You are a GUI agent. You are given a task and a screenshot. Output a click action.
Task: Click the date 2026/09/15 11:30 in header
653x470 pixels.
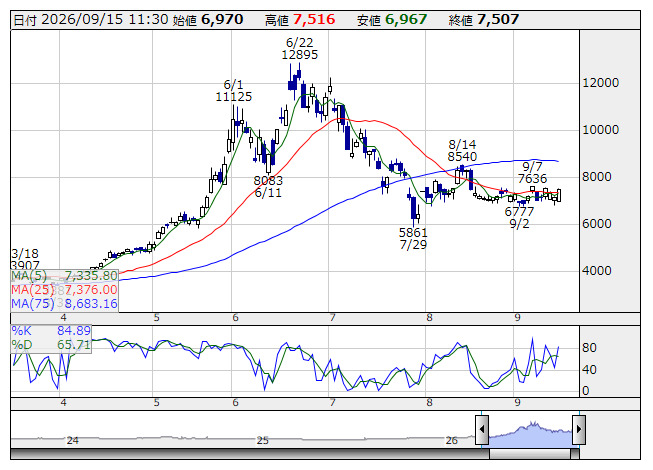coord(105,20)
